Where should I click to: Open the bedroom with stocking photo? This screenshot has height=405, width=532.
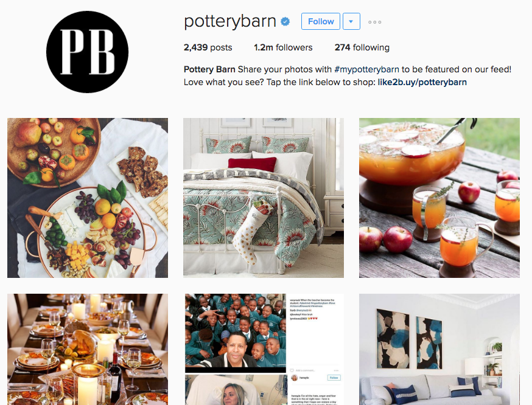[x=264, y=198]
